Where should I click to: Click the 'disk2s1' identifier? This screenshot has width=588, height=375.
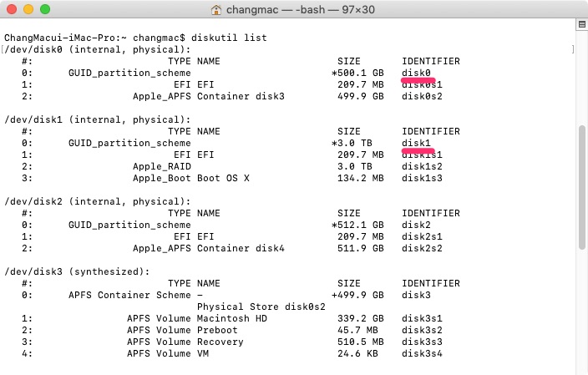point(422,236)
